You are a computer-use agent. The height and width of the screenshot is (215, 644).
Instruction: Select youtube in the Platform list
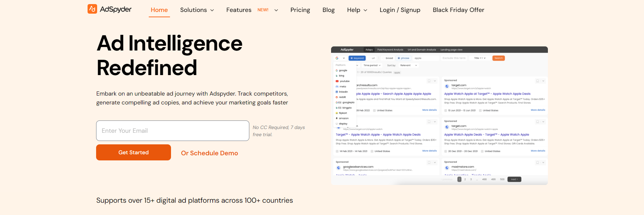tap(343, 81)
